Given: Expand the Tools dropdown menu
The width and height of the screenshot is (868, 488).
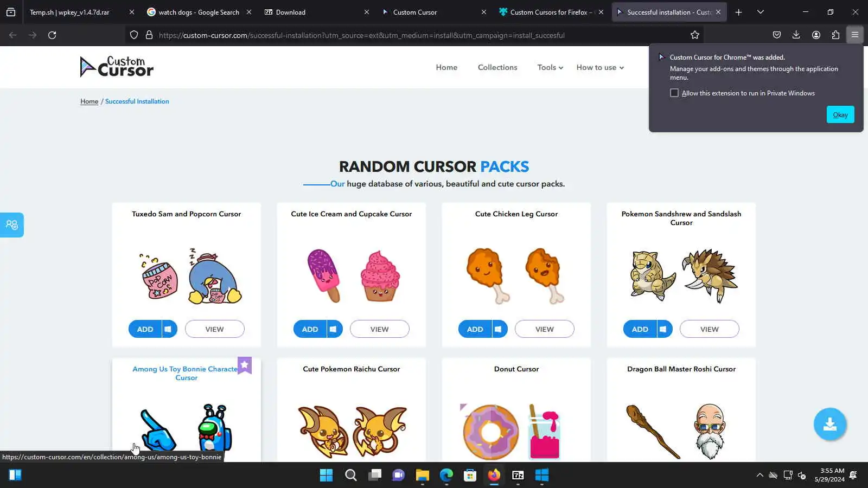Looking at the screenshot, I should click(x=550, y=67).
